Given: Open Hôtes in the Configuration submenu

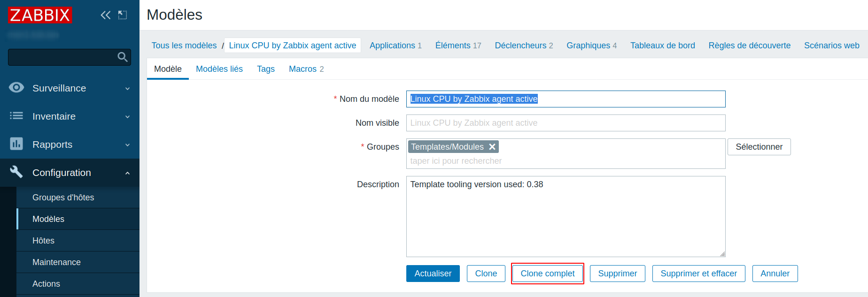Looking at the screenshot, I should point(43,241).
